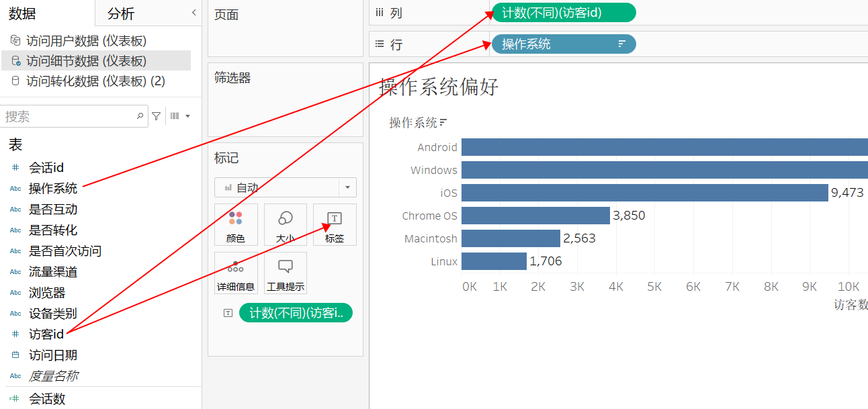Switch to the 数据 tab
Image resolution: width=868 pixels, height=409 pixels.
coord(22,13)
